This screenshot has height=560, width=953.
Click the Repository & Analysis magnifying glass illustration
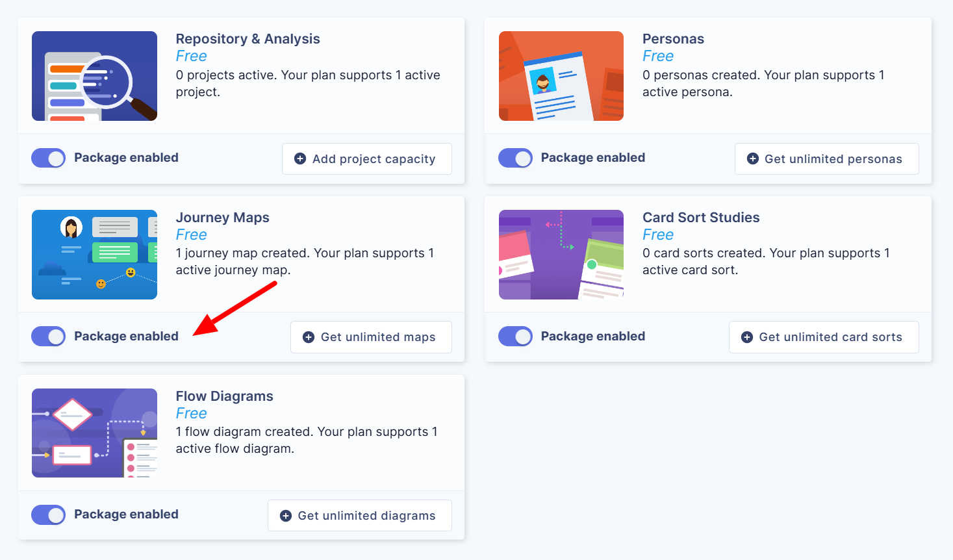[94, 76]
